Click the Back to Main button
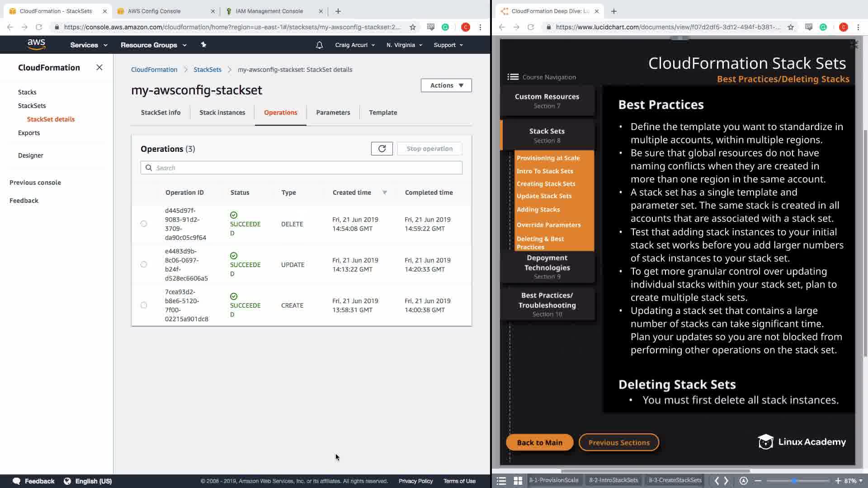The height and width of the screenshot is (488, 868). [x=539, y=442]
